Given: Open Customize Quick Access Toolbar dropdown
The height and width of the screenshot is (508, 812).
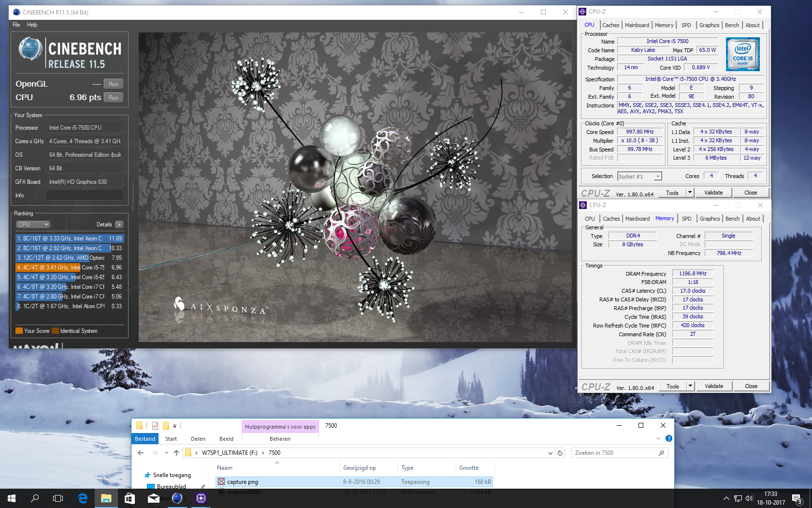Looking at the screenshot, I should pos(174,426).
